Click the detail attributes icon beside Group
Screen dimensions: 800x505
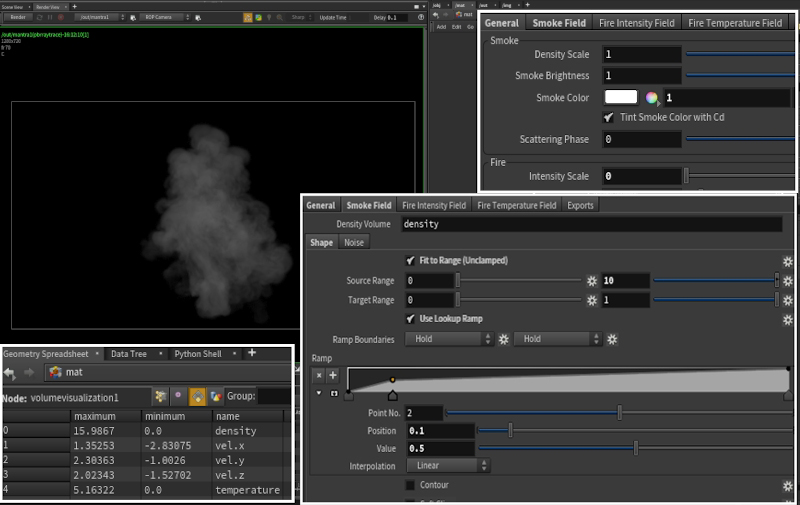[216, 397]
